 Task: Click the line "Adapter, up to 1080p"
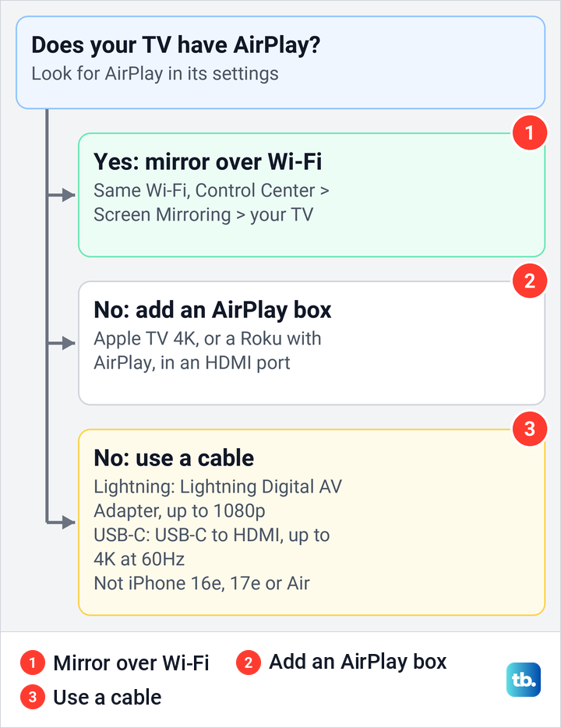tap(179, 511)
